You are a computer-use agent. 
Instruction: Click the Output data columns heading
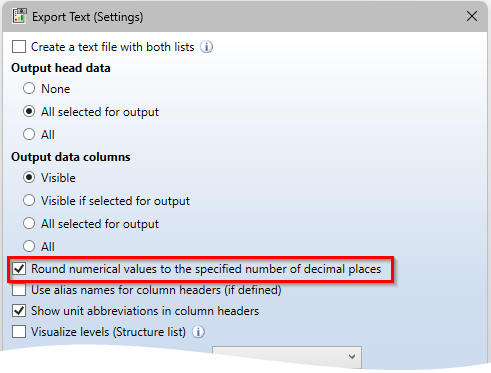tap(71, 157)
